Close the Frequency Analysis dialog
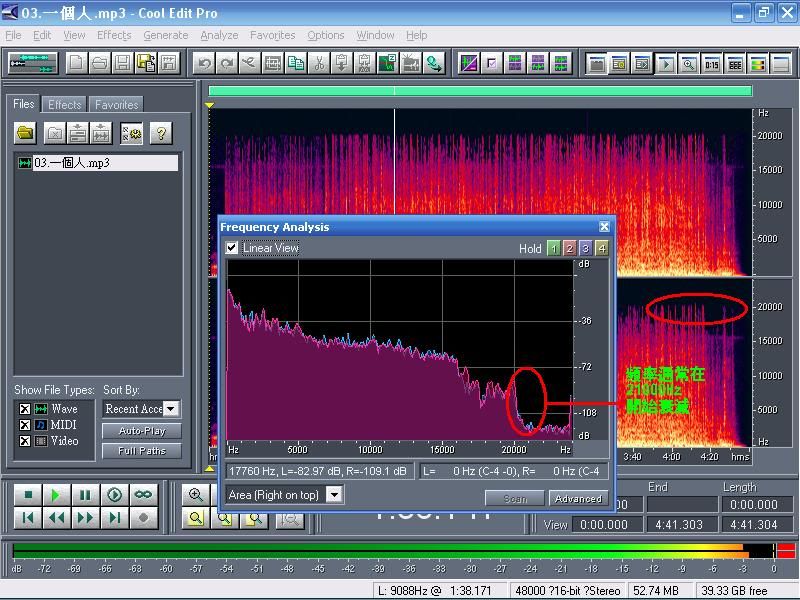This screenshot has height=600, width=800. [604, 227]
